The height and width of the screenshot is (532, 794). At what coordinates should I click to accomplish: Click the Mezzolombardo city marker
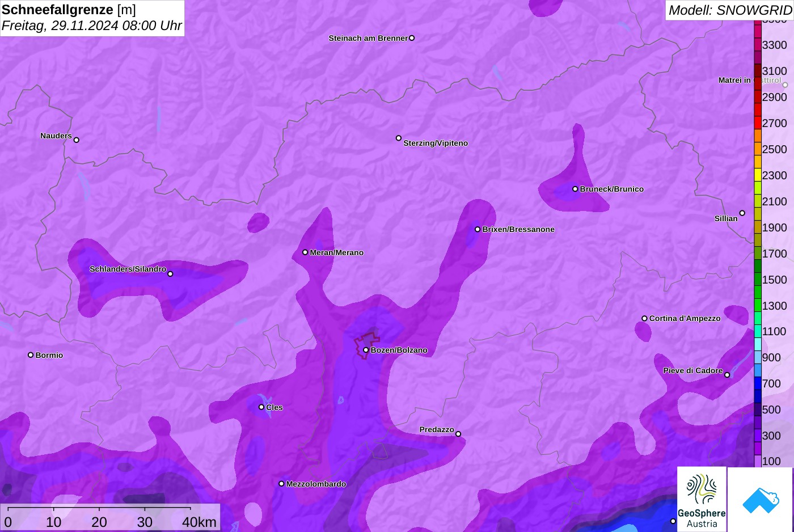click(x=281, y=484)
